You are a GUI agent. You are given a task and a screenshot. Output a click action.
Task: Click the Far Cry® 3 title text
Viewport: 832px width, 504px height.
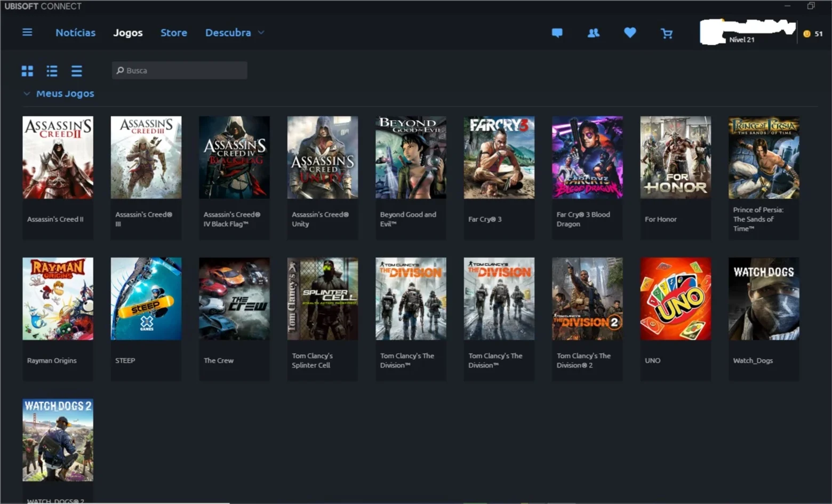[485, 219]
